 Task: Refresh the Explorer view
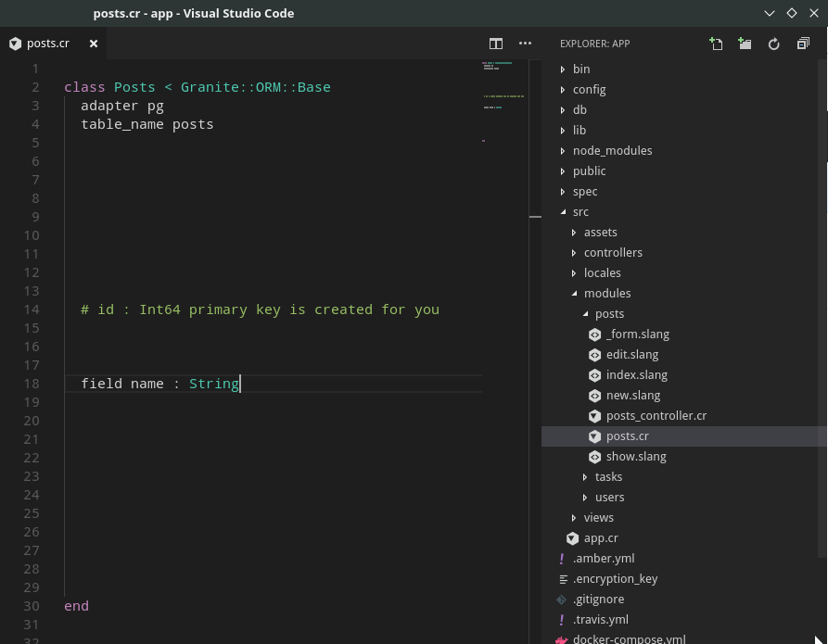tap(773, 44)
